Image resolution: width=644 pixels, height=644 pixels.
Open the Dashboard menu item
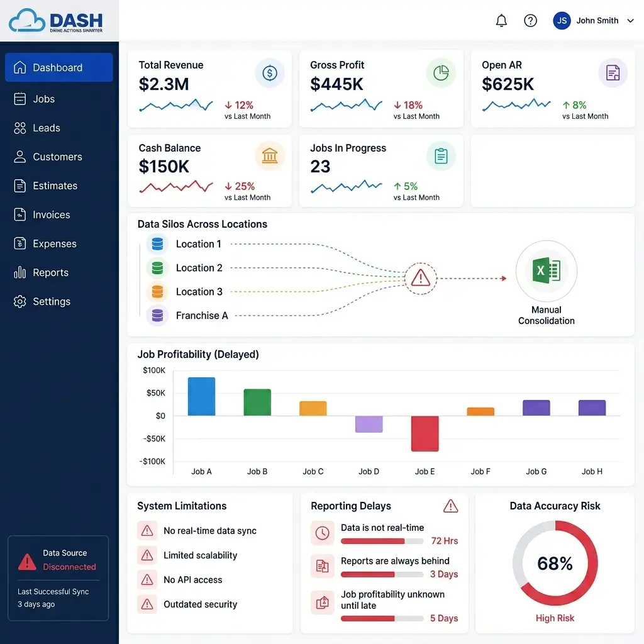pos(58,67)
